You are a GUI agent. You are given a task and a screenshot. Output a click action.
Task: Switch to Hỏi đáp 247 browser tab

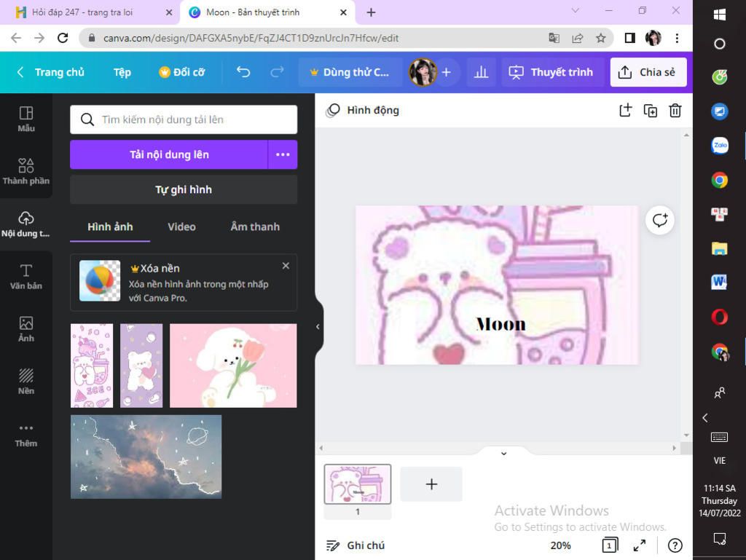[x=90, y=12]
